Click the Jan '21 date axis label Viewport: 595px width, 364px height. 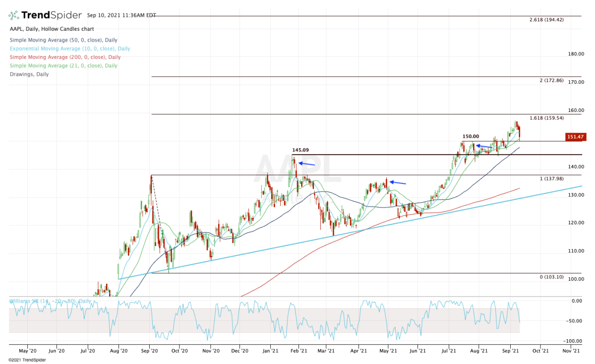tap(270, 351)
